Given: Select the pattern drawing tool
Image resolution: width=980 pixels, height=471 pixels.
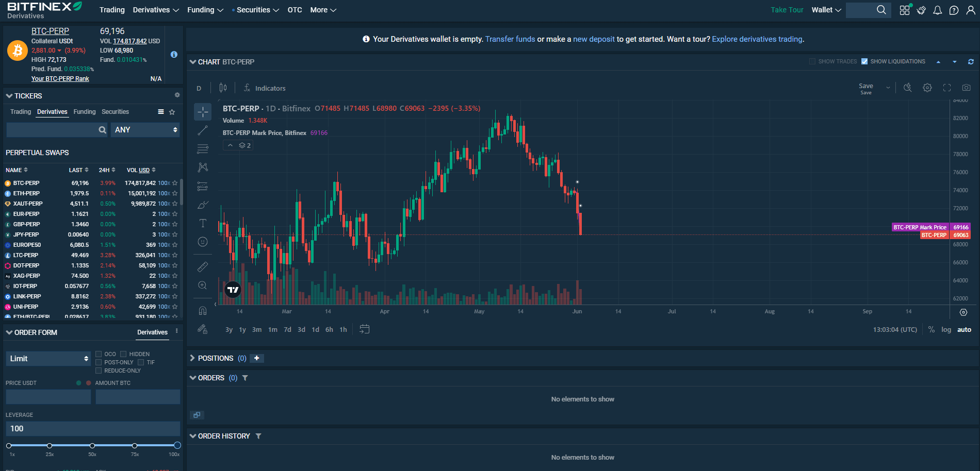Looking at the screenshot, I should (203, 167).
